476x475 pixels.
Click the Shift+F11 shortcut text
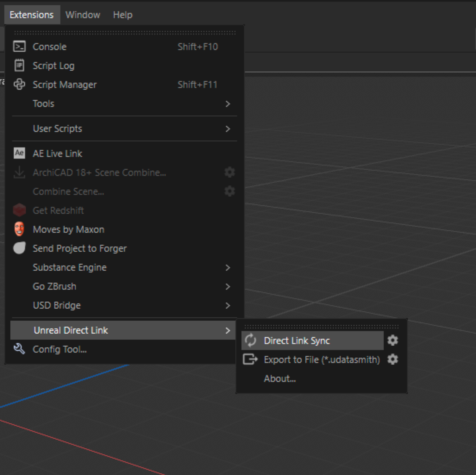[x=197, y=84]
